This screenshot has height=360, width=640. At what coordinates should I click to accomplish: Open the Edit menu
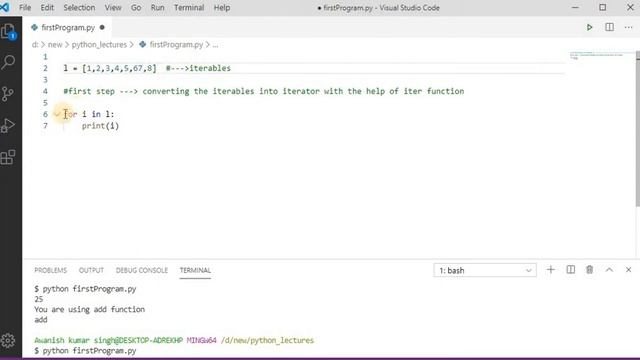pos(47,8)
